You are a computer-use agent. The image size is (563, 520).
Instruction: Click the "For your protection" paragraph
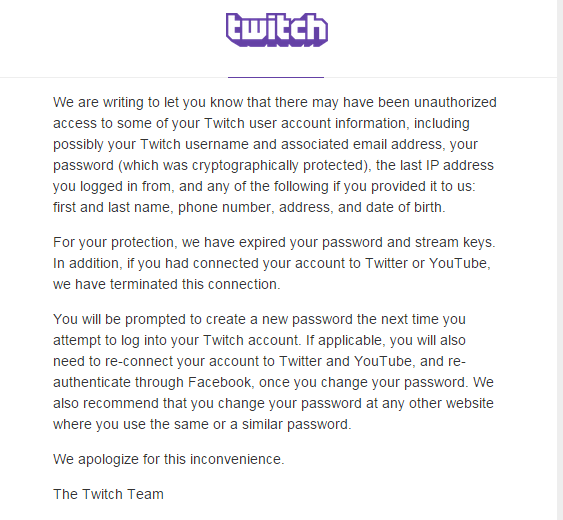(x=274, y=263)
